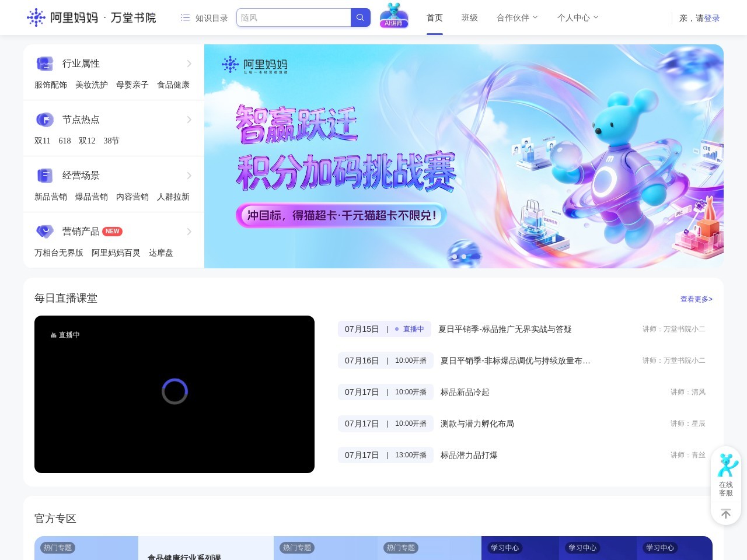Image resolution: width=747 pixels, height=560 pixels.
Task: Click the 营销产品 category icon
Action: pyautogui.click(x=45, y=232)
